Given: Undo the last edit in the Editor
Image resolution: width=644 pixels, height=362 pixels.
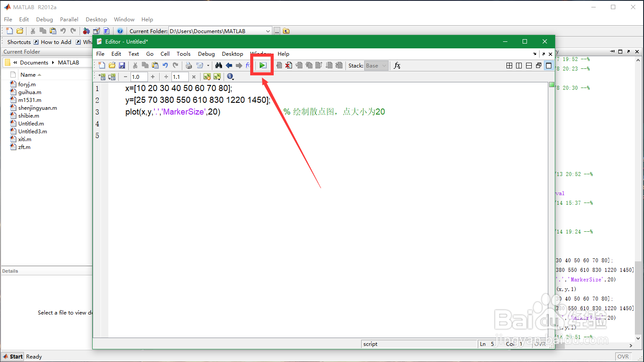Looking at the screenshot, I should click(x=165, y=65).
